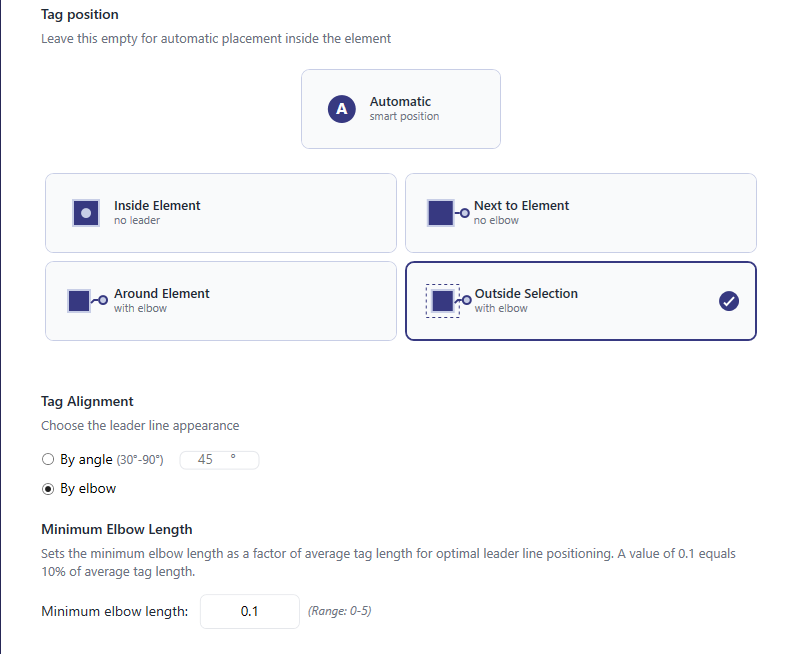Click the "smart position" subtitle text
Viewport: 800px width, 654px height.
point(404,116)
